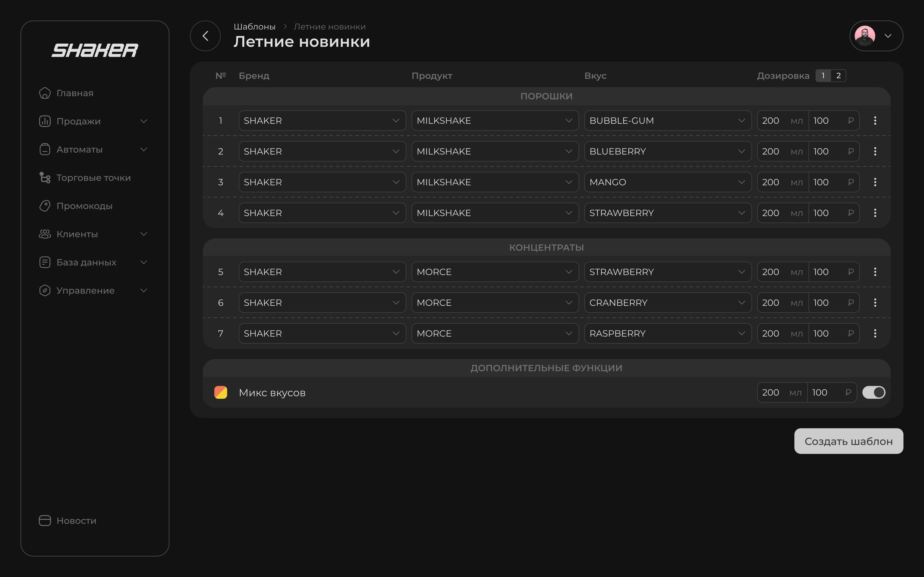This screenshot has width=924, height=577.
Task: Toggle the Микс вкусов switch
Action: tap(874, 392)
